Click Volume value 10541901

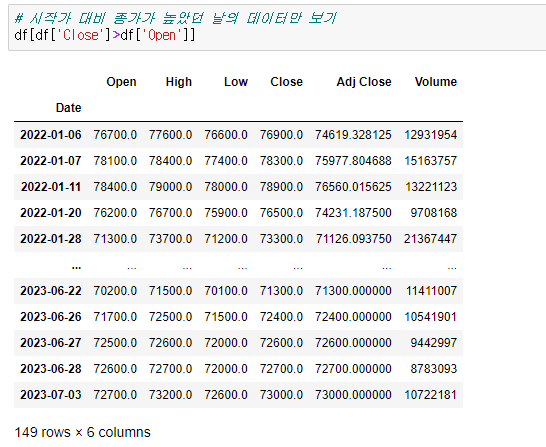tap(430, 317)
